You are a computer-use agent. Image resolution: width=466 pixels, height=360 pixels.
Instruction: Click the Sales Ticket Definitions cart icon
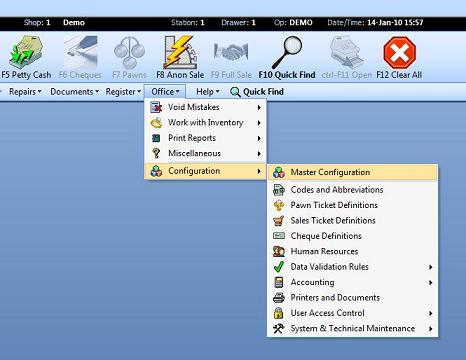(279, 220)
